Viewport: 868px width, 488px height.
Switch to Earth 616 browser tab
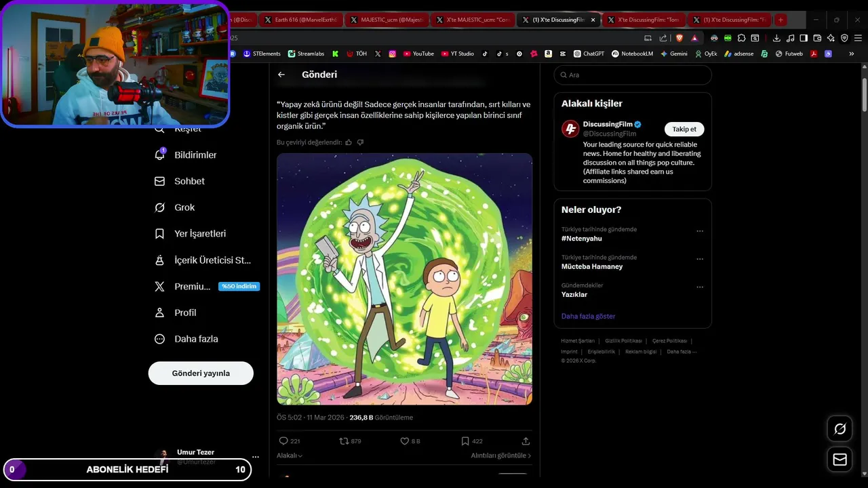(x=301, y=20)
